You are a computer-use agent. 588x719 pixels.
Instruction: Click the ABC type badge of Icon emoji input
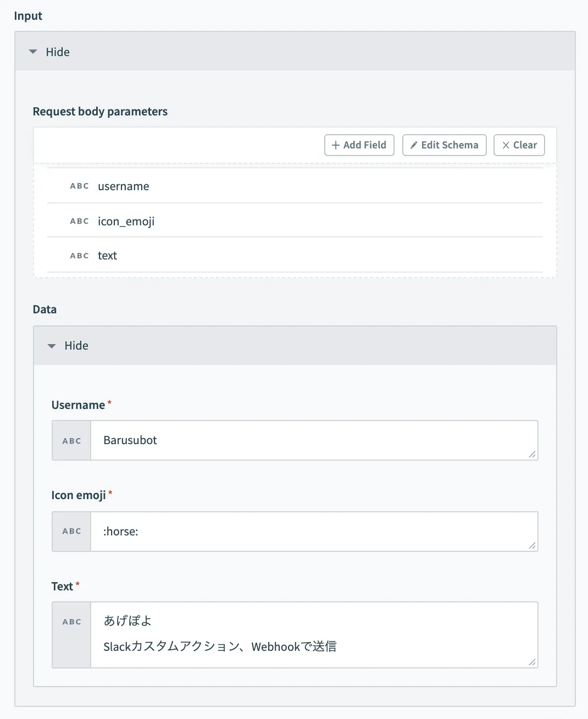(x=71, y=532)
